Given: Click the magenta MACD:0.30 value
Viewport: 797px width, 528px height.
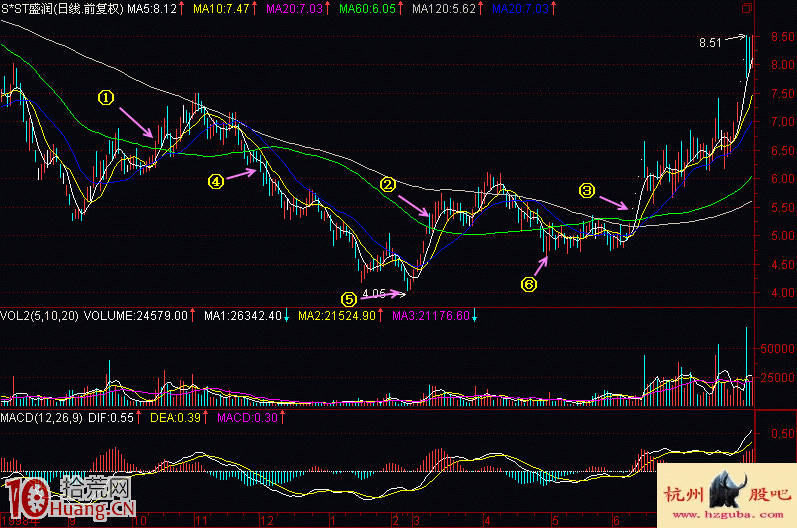Looking at the screenshot, I should click(x=248, y=418).
